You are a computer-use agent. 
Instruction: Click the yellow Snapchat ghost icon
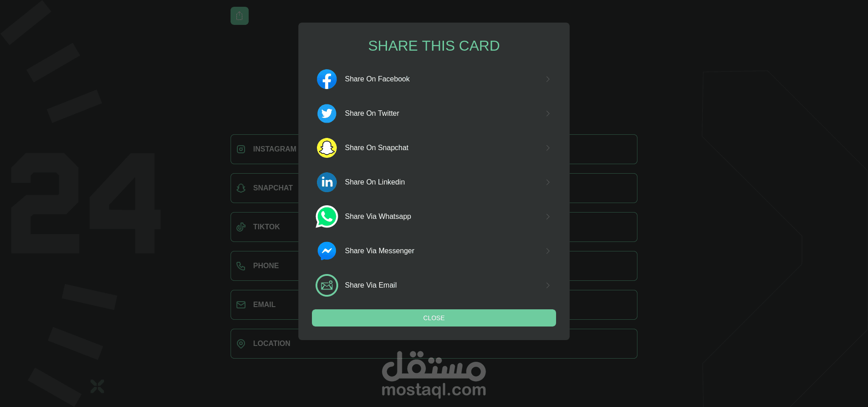[x=326, y=148]
